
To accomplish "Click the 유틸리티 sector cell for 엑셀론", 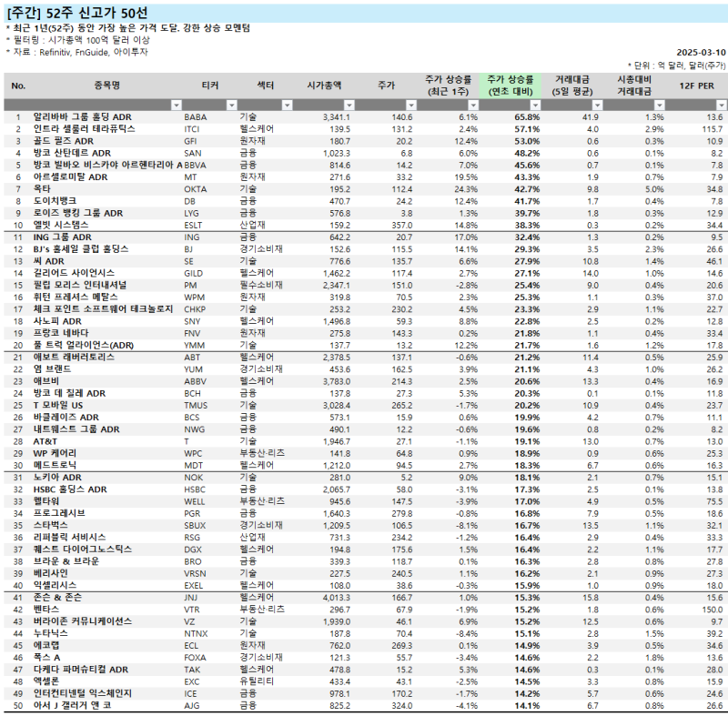I will (x=257, y=681).
